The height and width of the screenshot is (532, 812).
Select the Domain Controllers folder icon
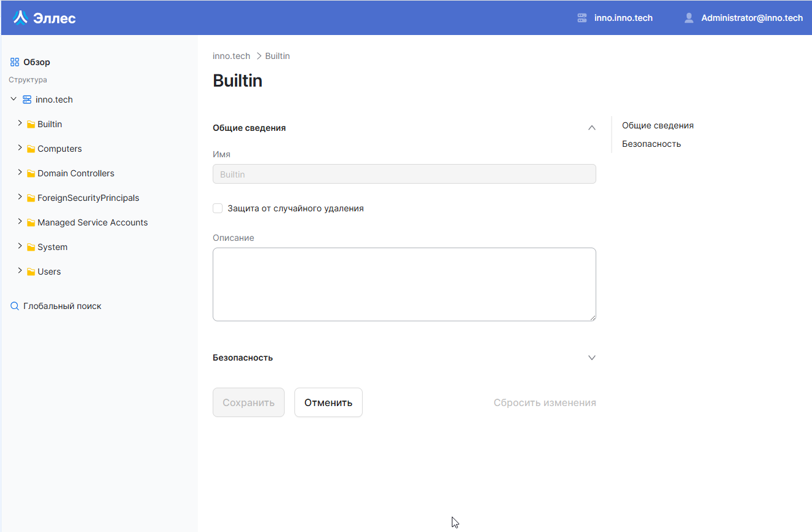[x=31, y=173]
